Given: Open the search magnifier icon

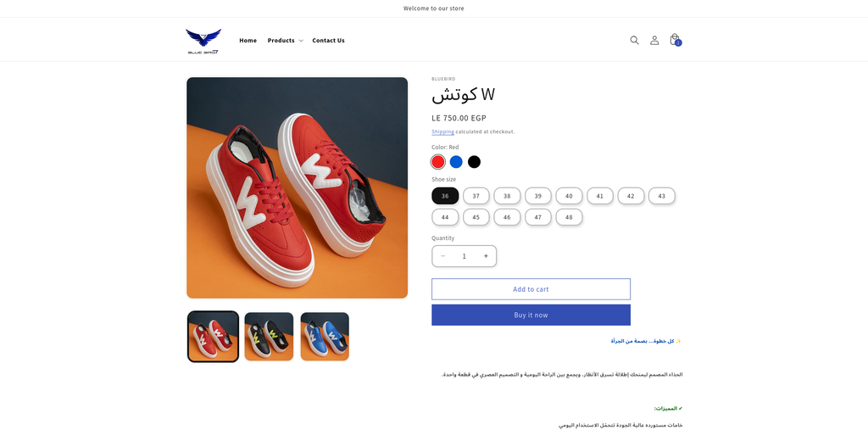Looking at the screenshot, I should (x=634, y=40).
